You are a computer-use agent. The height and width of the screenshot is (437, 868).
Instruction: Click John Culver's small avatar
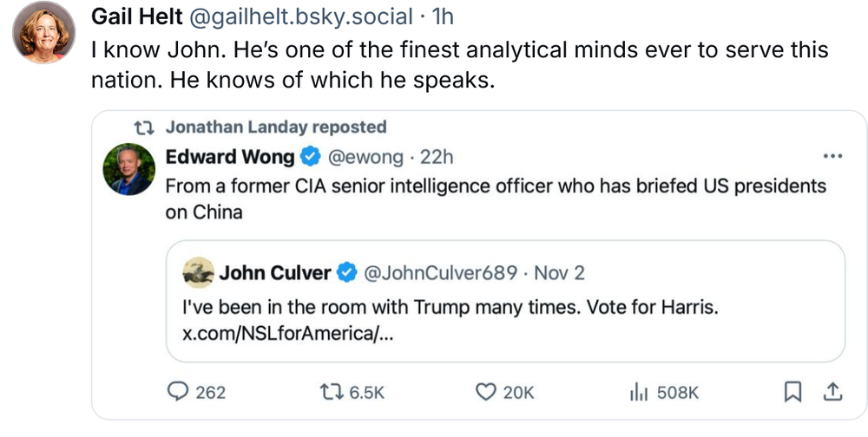pos(198,272)
